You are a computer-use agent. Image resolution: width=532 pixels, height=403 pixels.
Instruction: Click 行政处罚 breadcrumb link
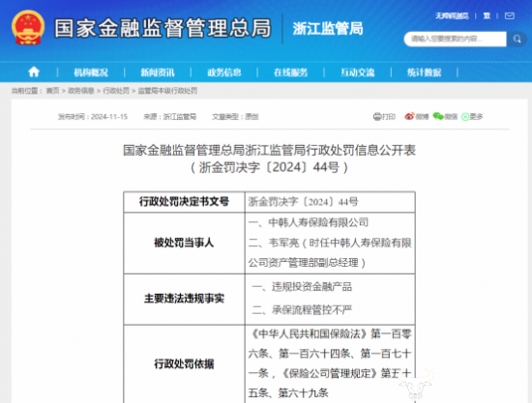click(x=116, y=91)
